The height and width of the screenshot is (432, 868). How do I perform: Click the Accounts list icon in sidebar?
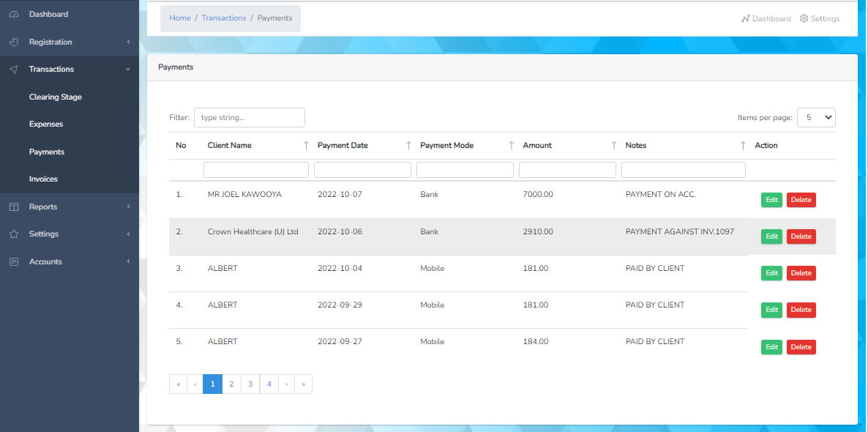click(x=14, y=262)
